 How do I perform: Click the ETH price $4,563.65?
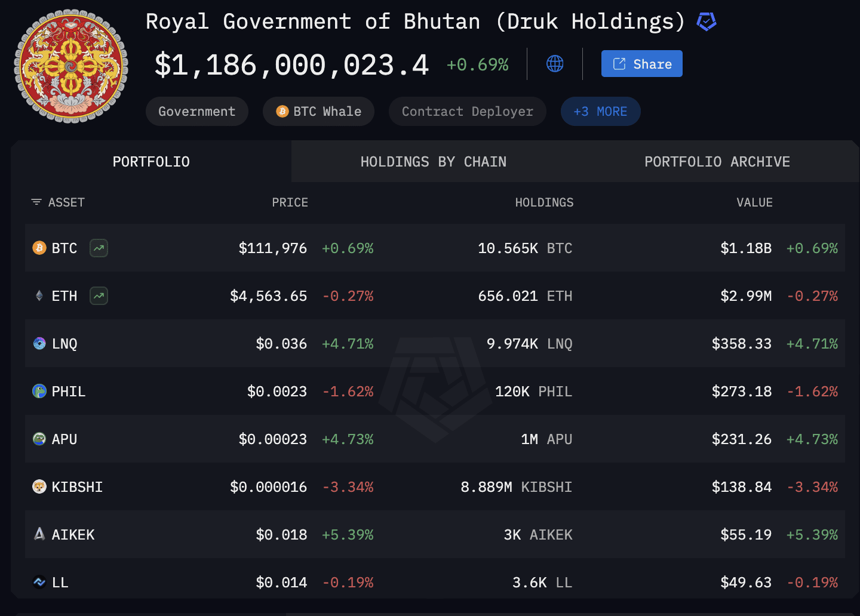coord(269,296)
